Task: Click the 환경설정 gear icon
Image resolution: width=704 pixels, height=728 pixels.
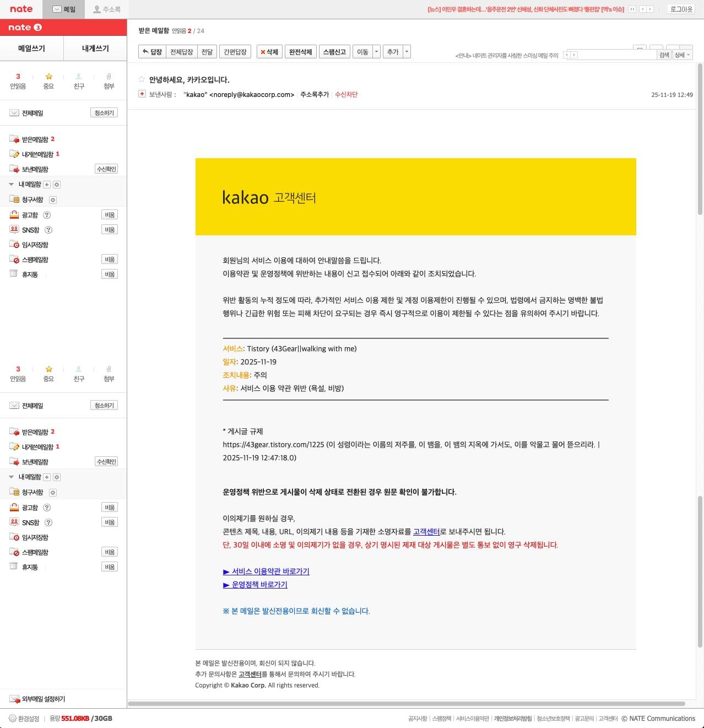Action: 12,718
